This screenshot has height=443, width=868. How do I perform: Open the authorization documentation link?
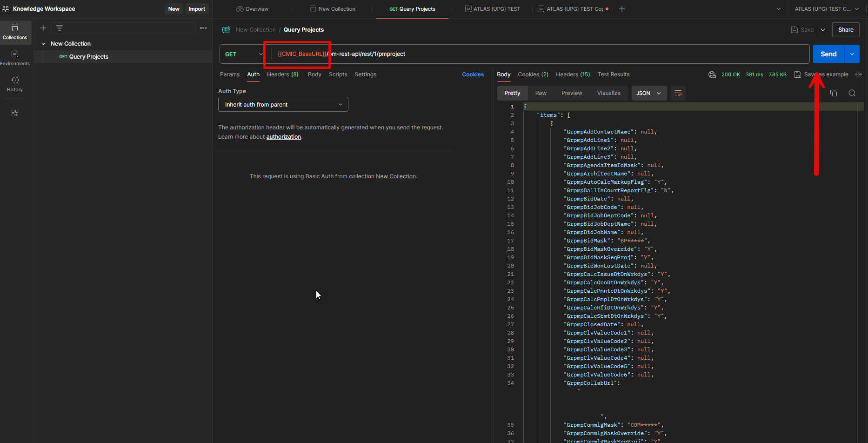284,137
